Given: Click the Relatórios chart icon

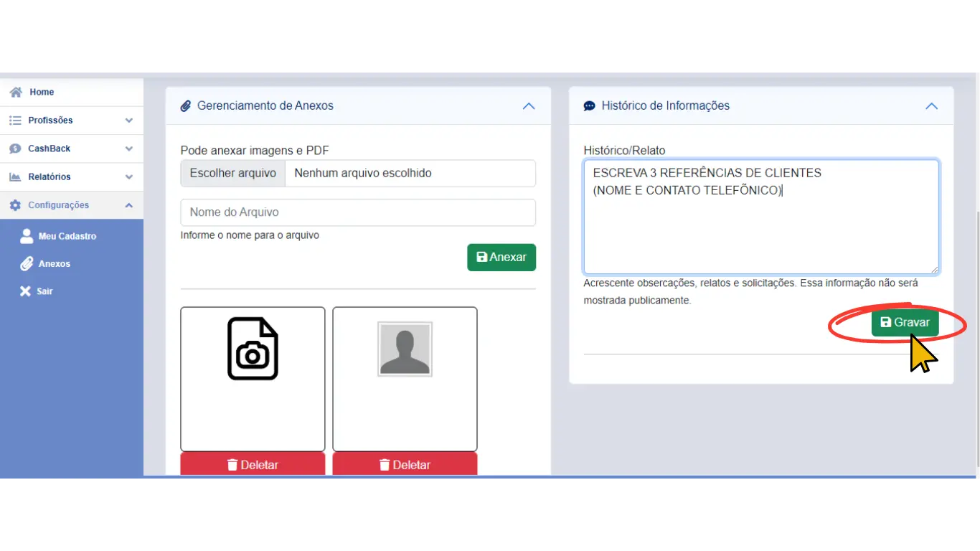Looking at the screenshot, I should pyautogui.click(x=15, y=176).
